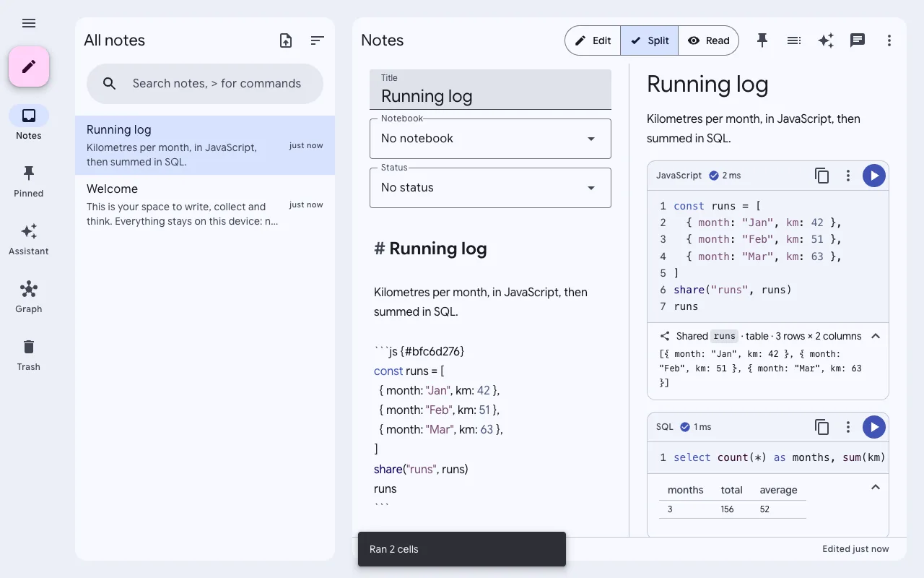Click the import file icon in All notes
Viewport: 924px width, 578px height.
pyautogui.click(x=286, y=40)
